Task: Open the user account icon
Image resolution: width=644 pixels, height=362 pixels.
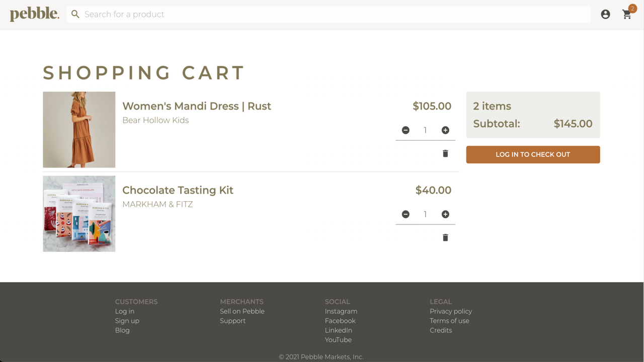Action: coord(605,14)
